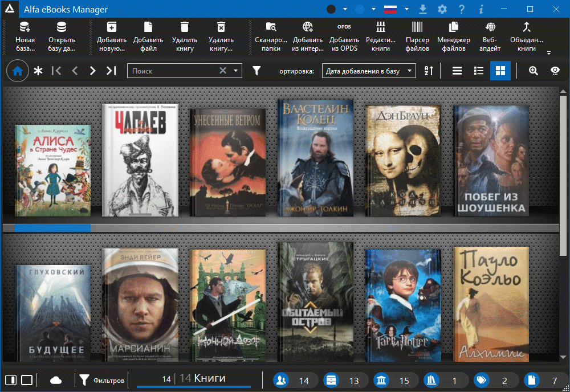Toggle sort order A-Z button

[429, 71]
